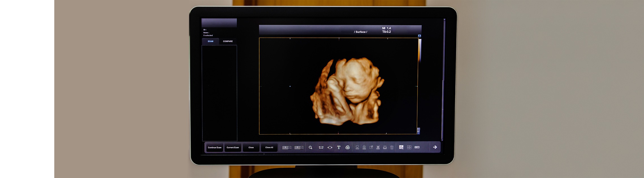Click the 'MI 1.4' value
Image resolution: width=644 pixels, height=178 pixels.
tap(386, 28)
